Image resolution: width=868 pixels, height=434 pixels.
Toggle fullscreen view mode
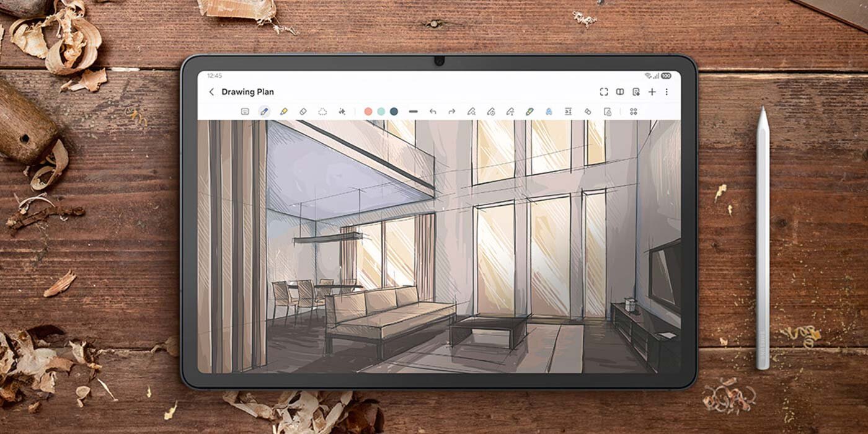click(604, 91)
